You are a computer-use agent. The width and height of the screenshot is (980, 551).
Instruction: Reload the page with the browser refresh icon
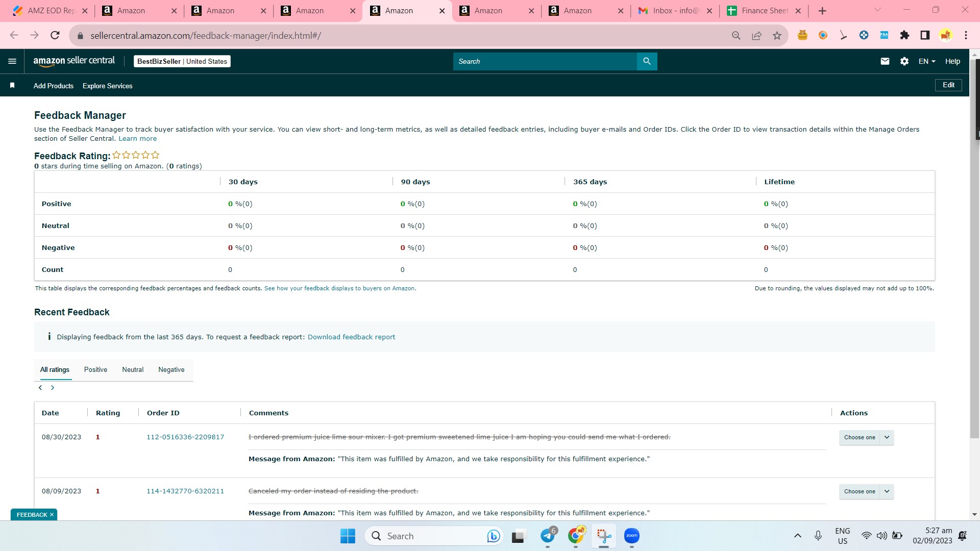tap(55, 35)
